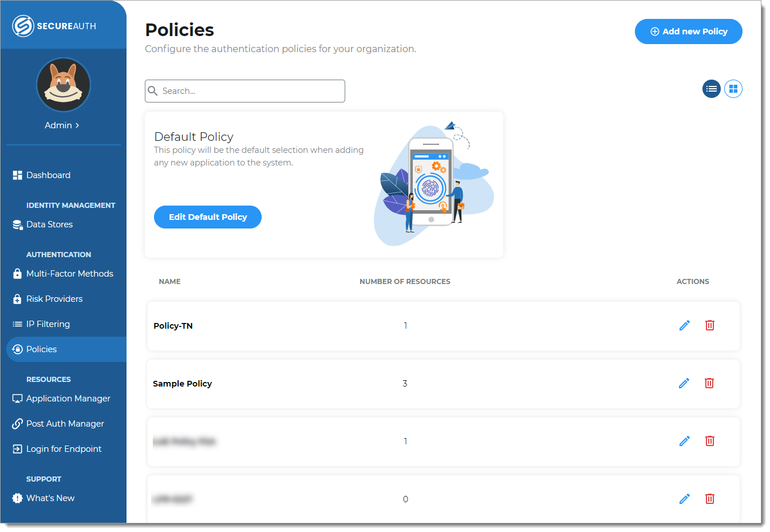Click the edit pencil on the last policy row
Viewport: 770px width, 532px height.
click(684, 499)
